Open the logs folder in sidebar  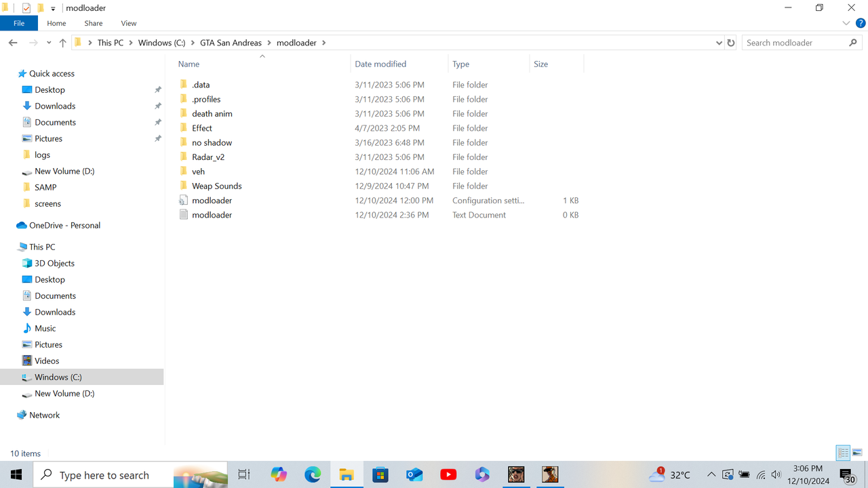(x=42, y=155)
